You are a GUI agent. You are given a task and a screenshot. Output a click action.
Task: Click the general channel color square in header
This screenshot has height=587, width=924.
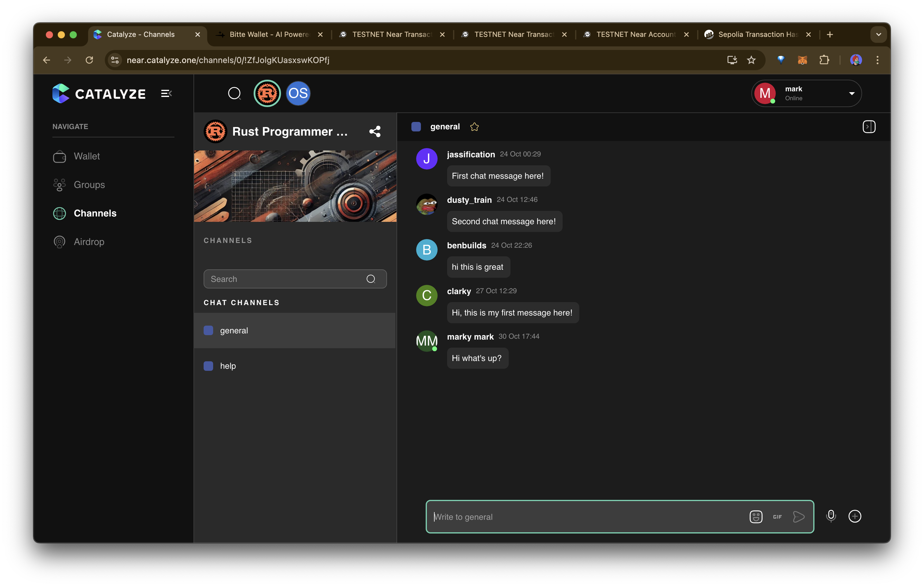click(416, 126)
